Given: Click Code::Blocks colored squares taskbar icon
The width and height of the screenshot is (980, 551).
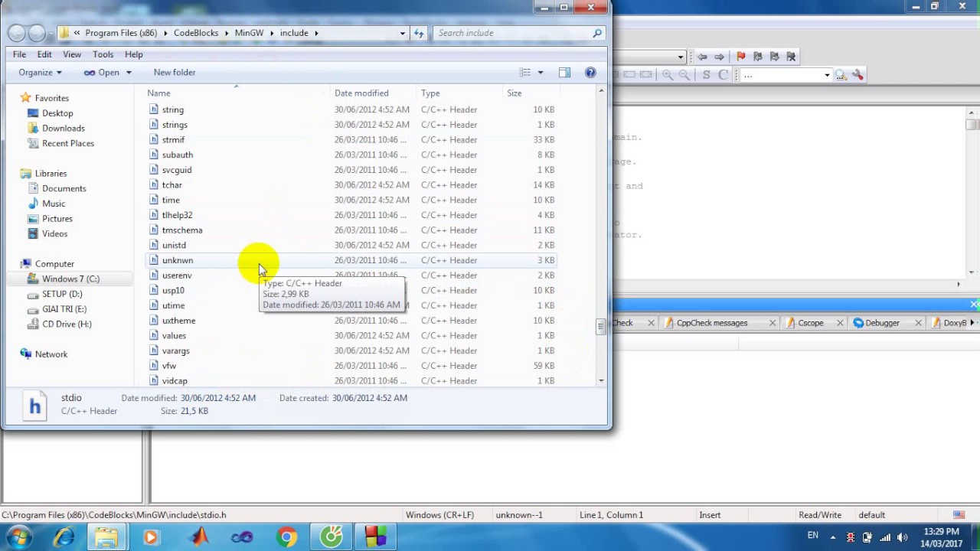Looking at the screenshot, I should (x=375, y=537).
